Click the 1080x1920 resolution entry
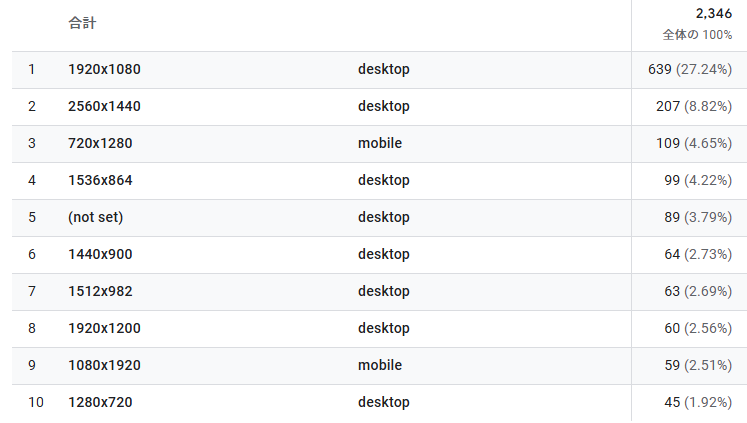 tap(104, 365)
